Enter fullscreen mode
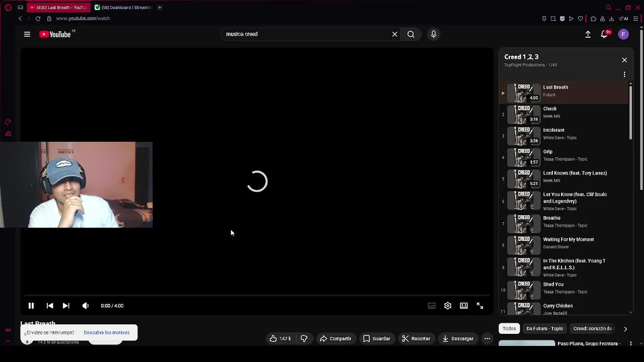Viewport: 644px width, 362px height. (480, 306)
